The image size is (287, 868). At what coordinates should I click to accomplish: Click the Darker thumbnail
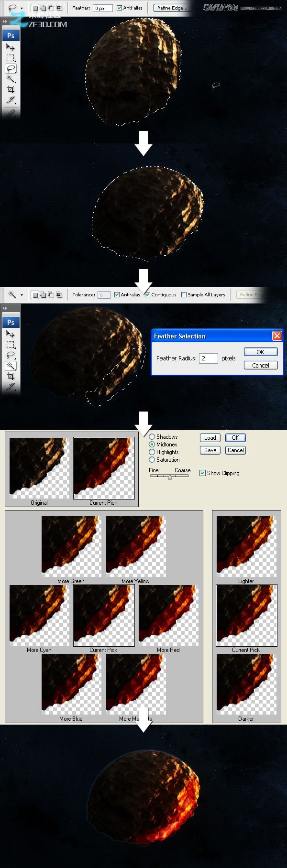(x=246, y=684)
